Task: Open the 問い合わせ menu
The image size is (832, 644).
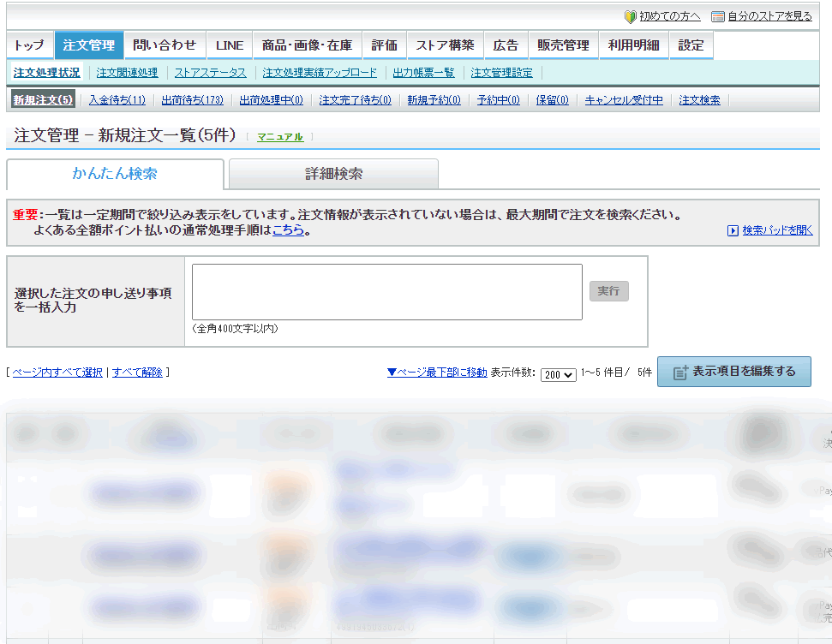Action: coord(165,45)
